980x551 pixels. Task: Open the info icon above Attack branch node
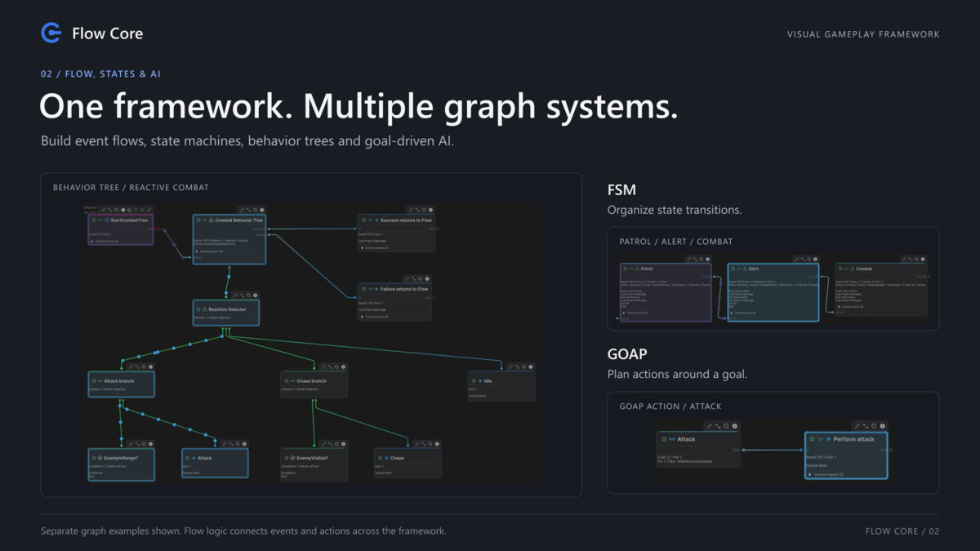[150, 367]
